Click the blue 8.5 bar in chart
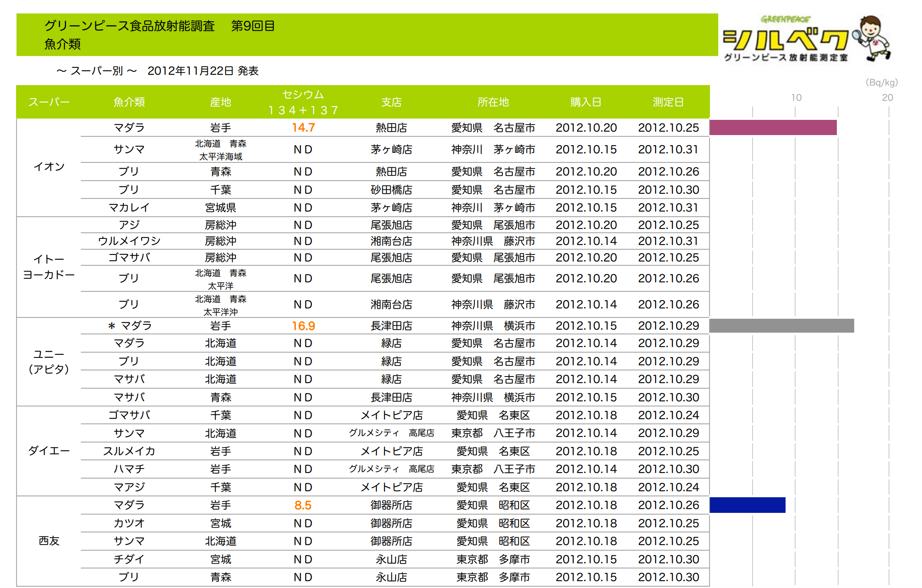This screenshot has height=588, width=922. (x=747, y=505)
